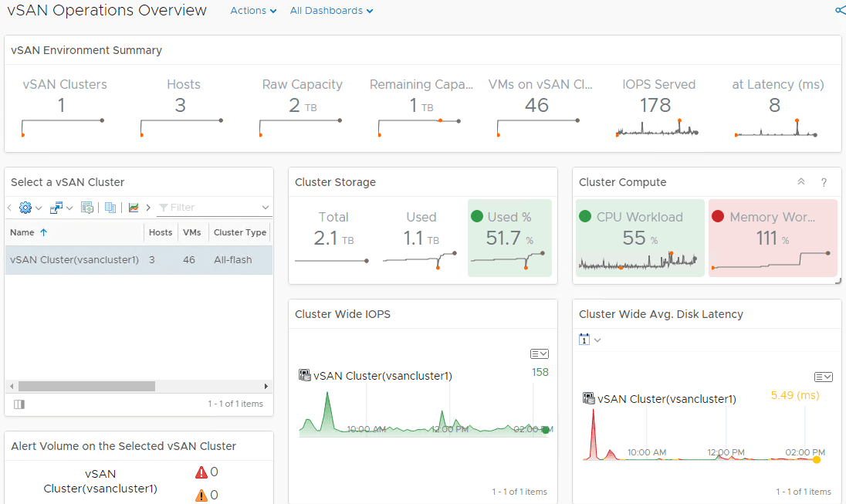
Task: Toggle the legend on Cluster Wide IOPS chart
Action: (x=539, y=353)
